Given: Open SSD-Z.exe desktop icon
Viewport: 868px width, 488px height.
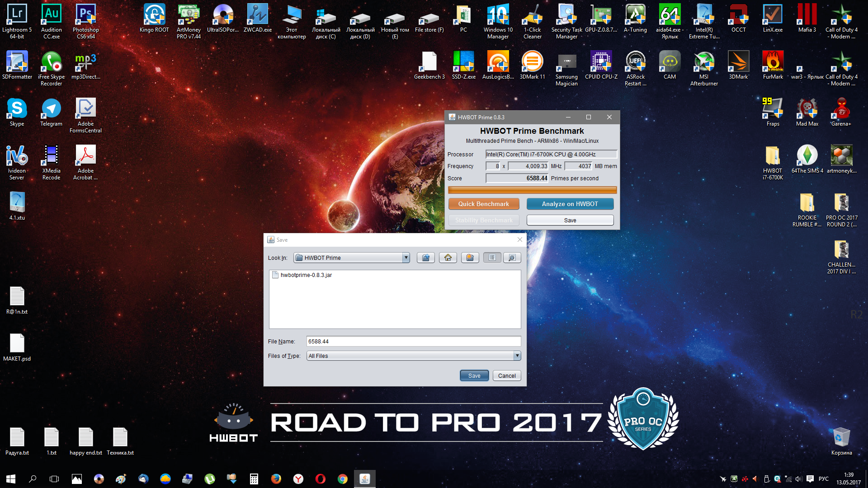Looking at the screenshot, I should pyautogui.click(x=464, y=65).
